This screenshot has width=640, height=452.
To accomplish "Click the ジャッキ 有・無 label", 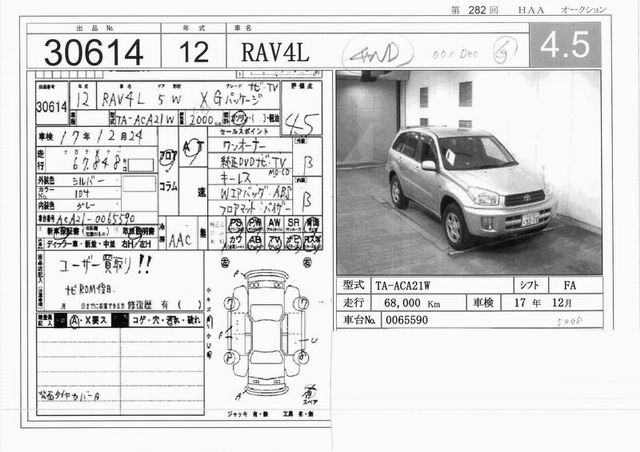I will pyautogui.click(x=248, y=414).
